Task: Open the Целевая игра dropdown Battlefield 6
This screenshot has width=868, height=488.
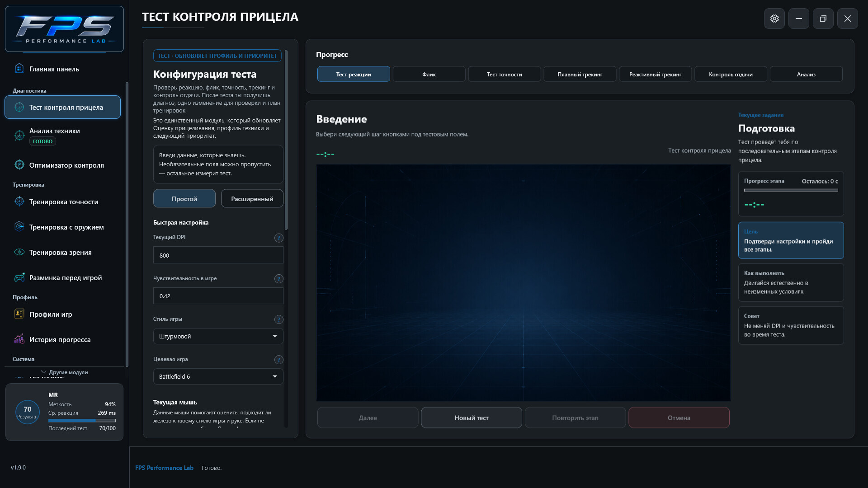Action: (x=218, y=376)
